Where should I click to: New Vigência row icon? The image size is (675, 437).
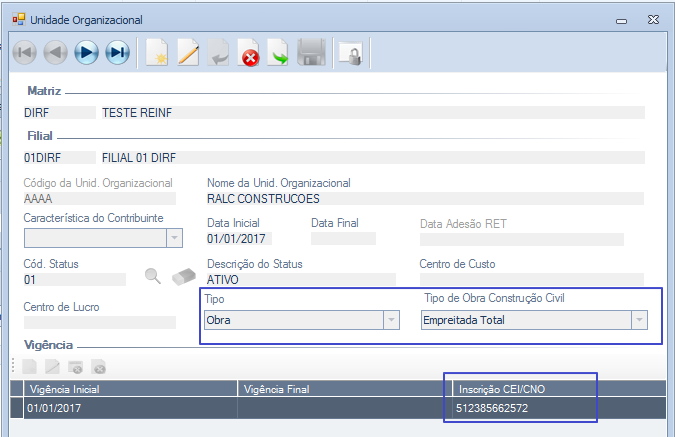click(29, 367)
